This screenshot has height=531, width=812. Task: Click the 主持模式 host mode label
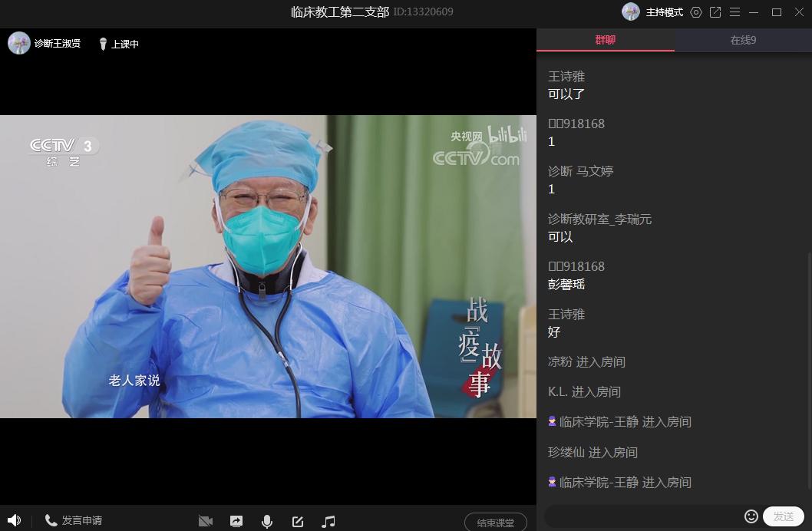pyautogui.click(x=664, y=12)
